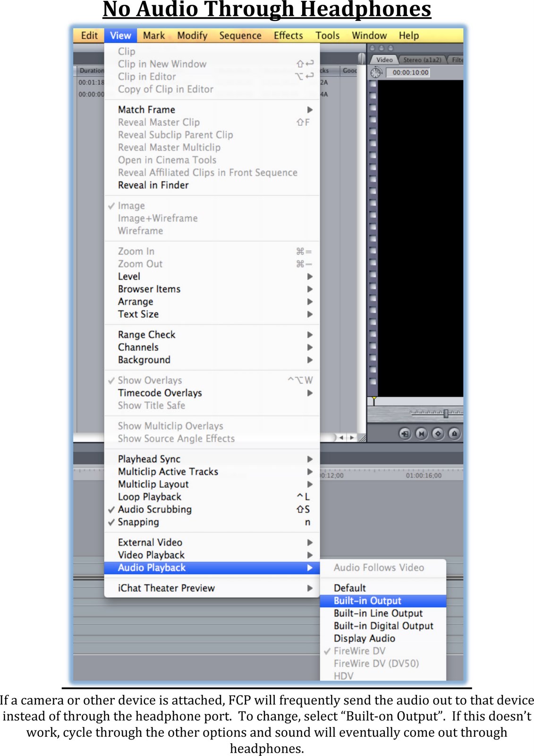The width and height of the screenshot is (534, 756).
Task: Open the Sequence menu
Action: point(240,35)
